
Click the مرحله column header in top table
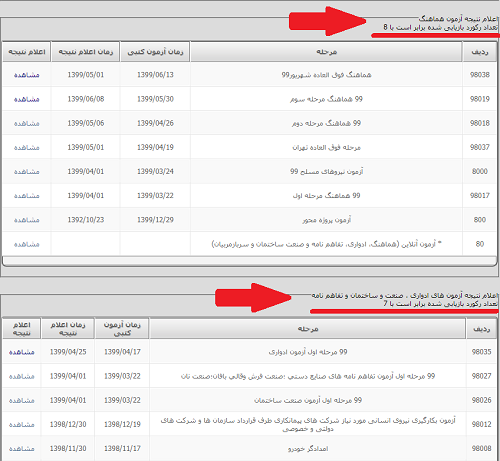[x=326, y=52]
